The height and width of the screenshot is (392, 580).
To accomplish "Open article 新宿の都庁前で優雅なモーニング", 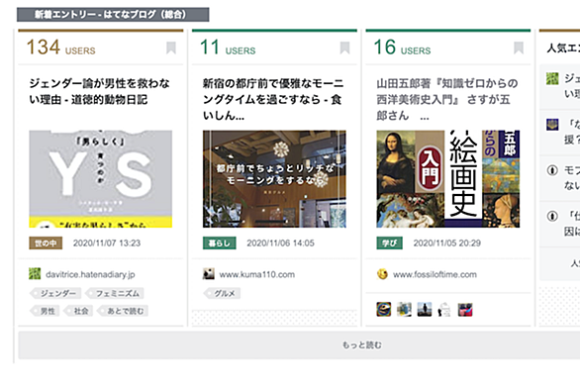I will point(273,99).
